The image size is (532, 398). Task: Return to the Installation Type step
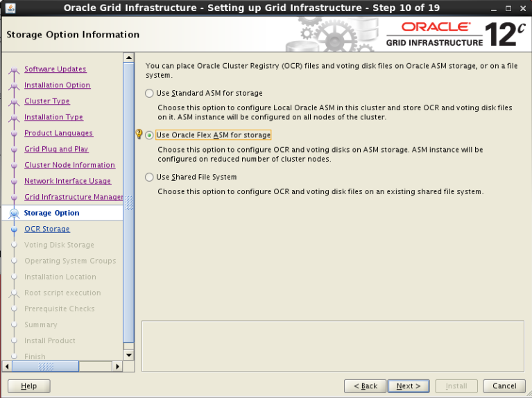coord(53,116)
